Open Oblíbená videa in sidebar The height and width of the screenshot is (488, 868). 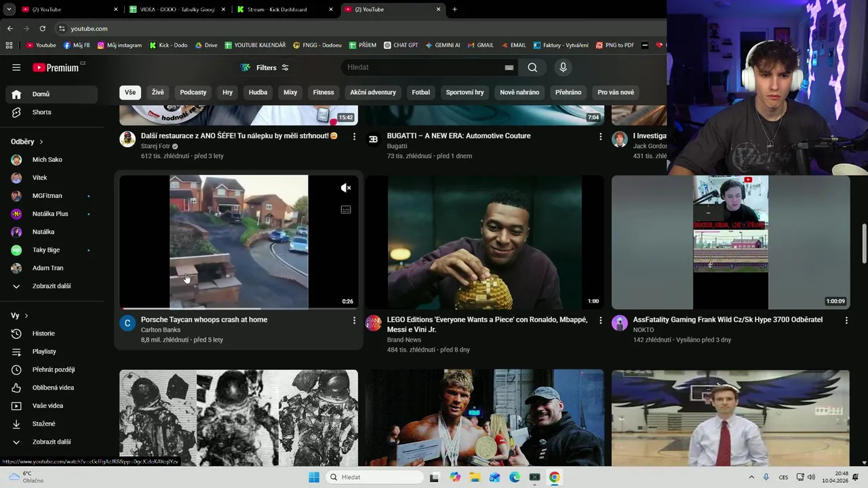(52, 388)
